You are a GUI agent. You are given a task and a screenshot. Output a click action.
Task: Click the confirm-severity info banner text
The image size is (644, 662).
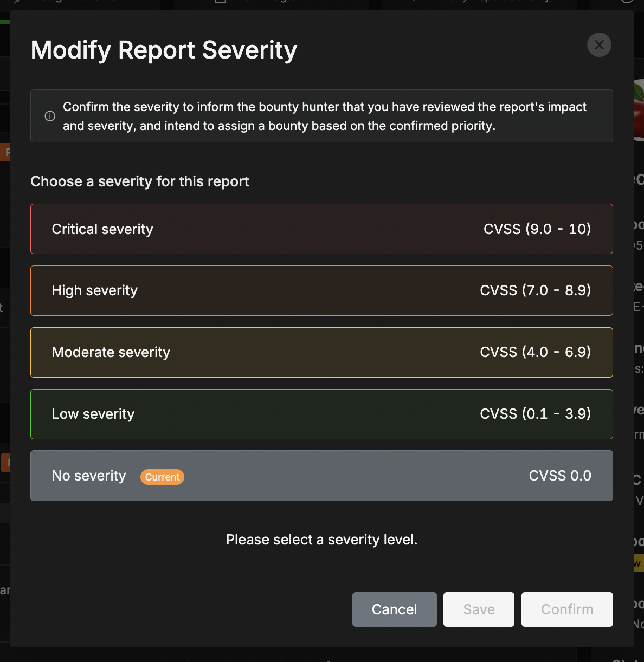click(324, 116)
